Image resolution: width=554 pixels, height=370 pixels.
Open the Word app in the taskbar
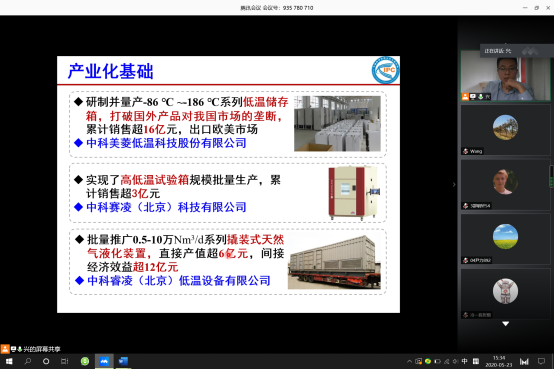(123, 362)
